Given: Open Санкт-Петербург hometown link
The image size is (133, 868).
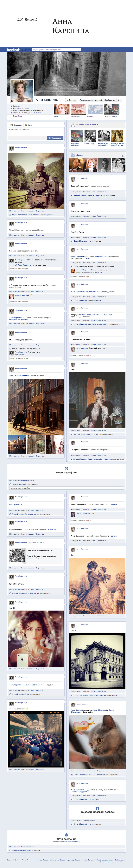Looking at the screenshot, I should (x=22, y=108).
